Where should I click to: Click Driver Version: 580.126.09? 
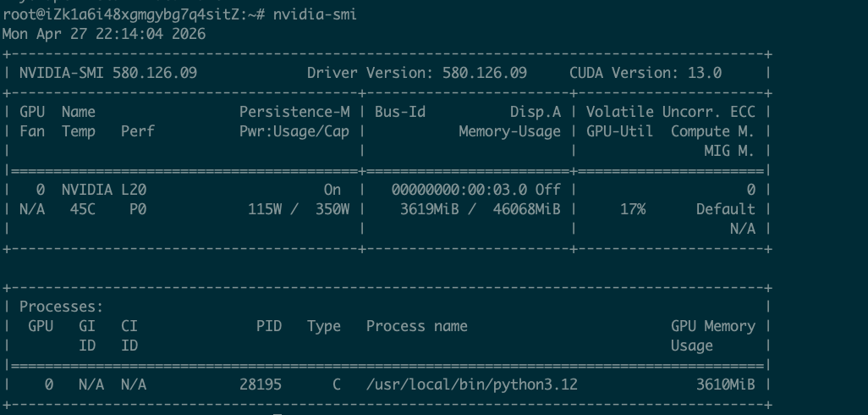pos(417,73)
